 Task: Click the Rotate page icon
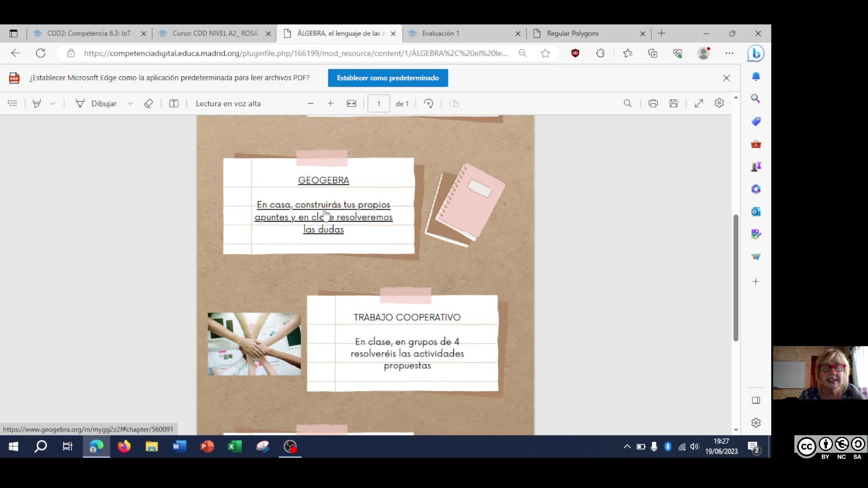pos(429,103)
